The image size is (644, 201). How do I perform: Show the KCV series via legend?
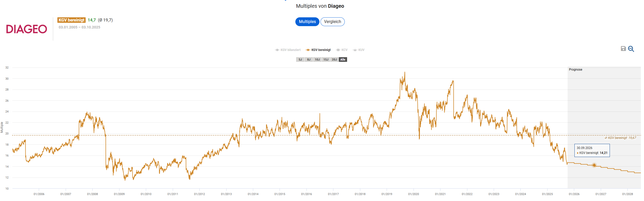[342, 50]
